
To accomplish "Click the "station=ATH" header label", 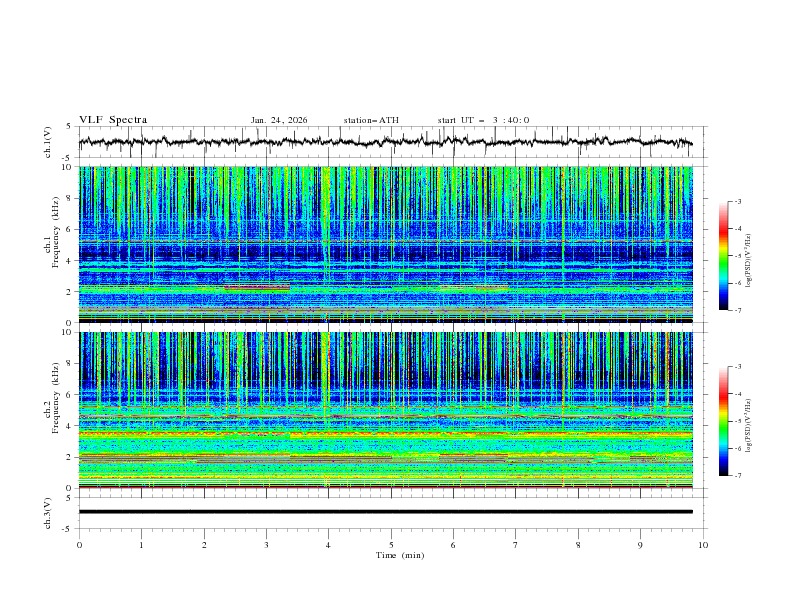I will click(371, 120).
